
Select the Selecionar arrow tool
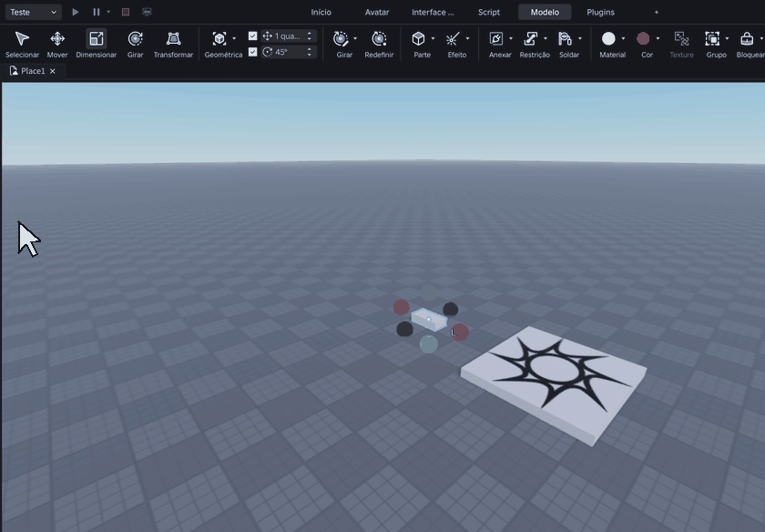click(22, 39)
